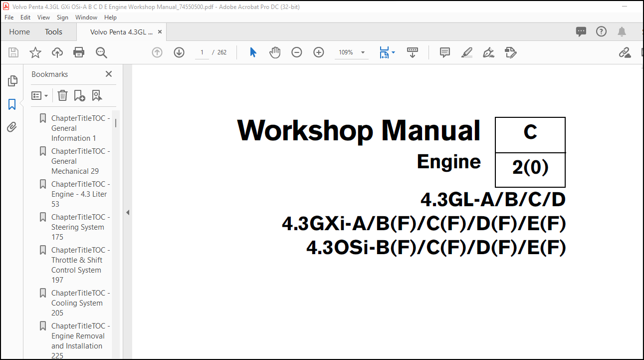Open the Help menu
644x360 pixels.
click(110, 17)
